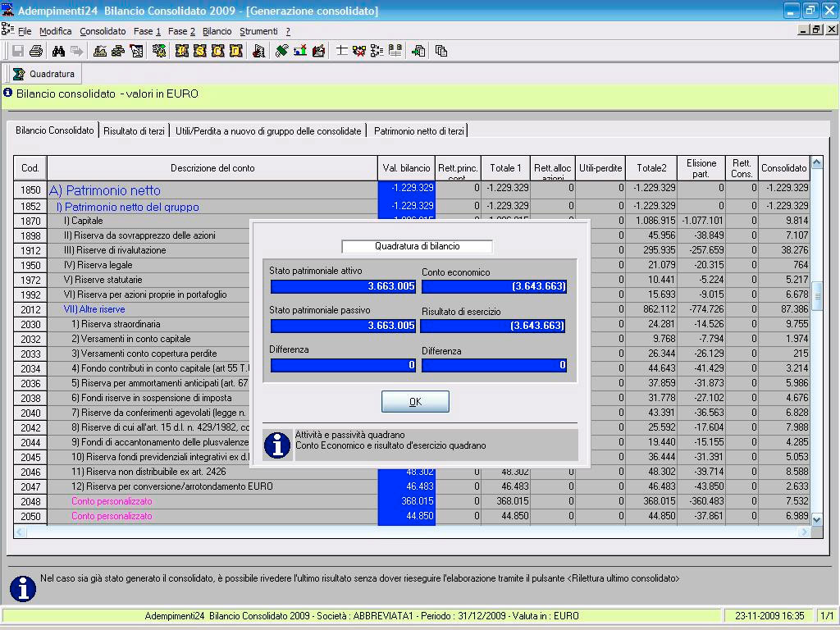This screenshot has width=840, height=630.
Task: Click the horizontal scrollbar right arrow
Action: pos(804,532)
